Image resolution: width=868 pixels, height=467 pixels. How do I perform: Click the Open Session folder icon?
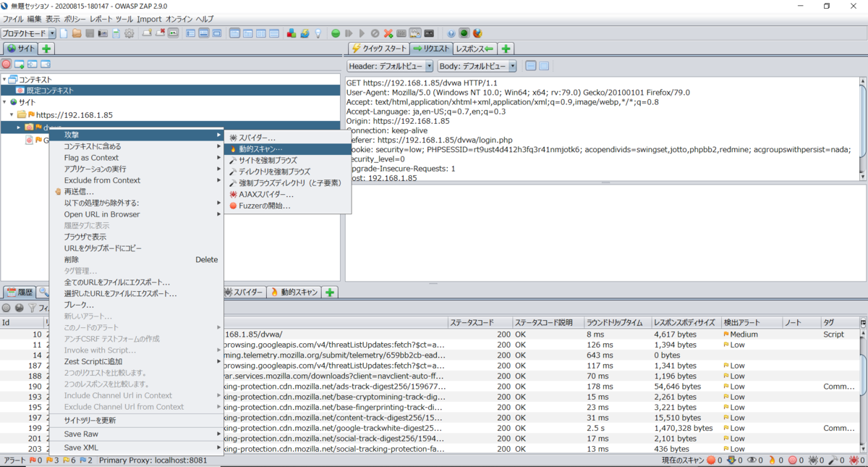coord(77,33)
